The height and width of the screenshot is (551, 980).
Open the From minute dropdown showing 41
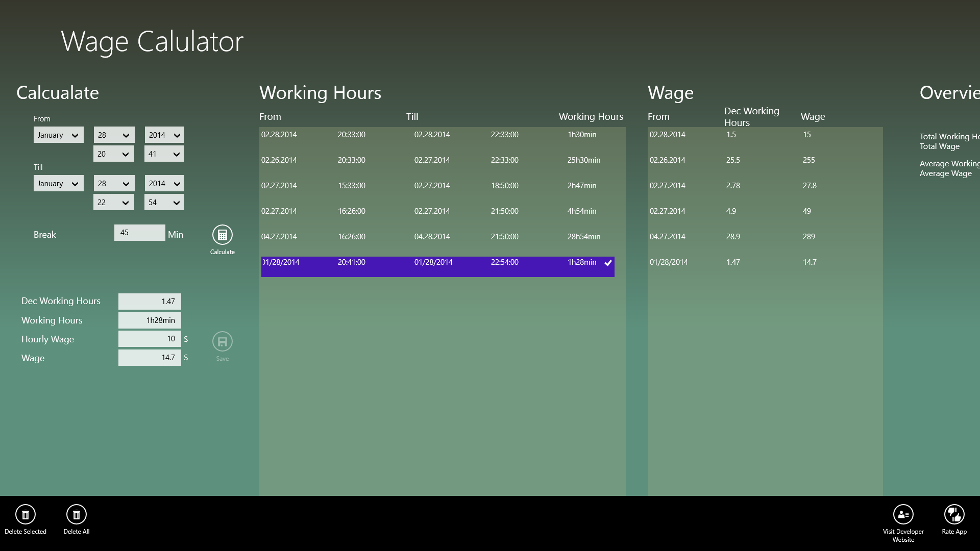pos(164,154)
